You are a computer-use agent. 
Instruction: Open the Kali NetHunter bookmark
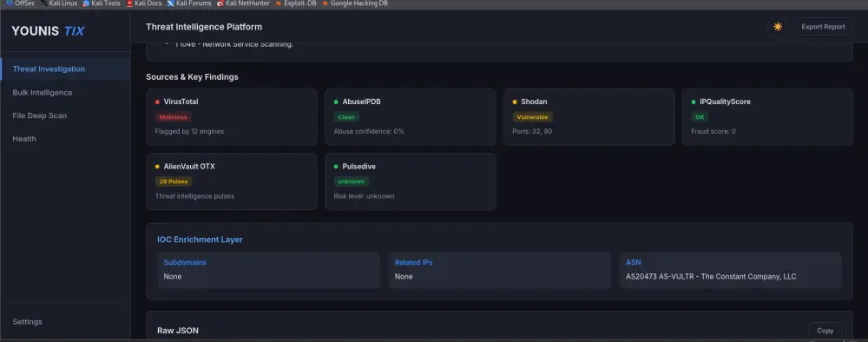click(x=243, y=3)
